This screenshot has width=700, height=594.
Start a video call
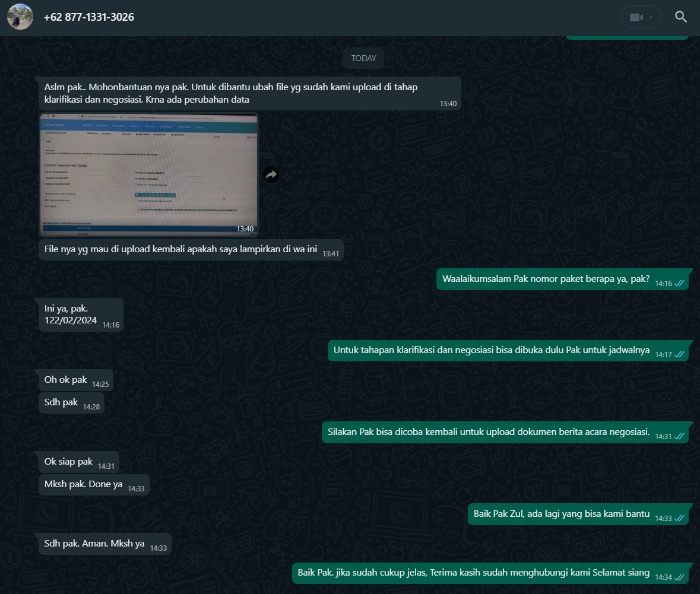pyautogui.click(x=635, y=17)
